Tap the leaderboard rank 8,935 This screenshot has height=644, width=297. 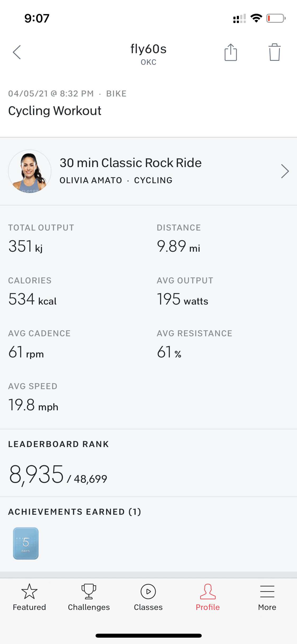(x=36, y=475)
